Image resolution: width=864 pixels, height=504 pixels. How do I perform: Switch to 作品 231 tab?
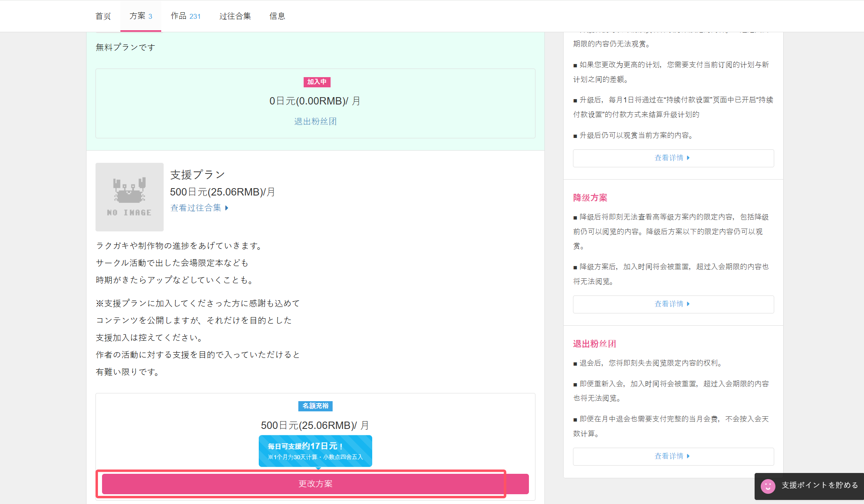click(x=185, y=16)
